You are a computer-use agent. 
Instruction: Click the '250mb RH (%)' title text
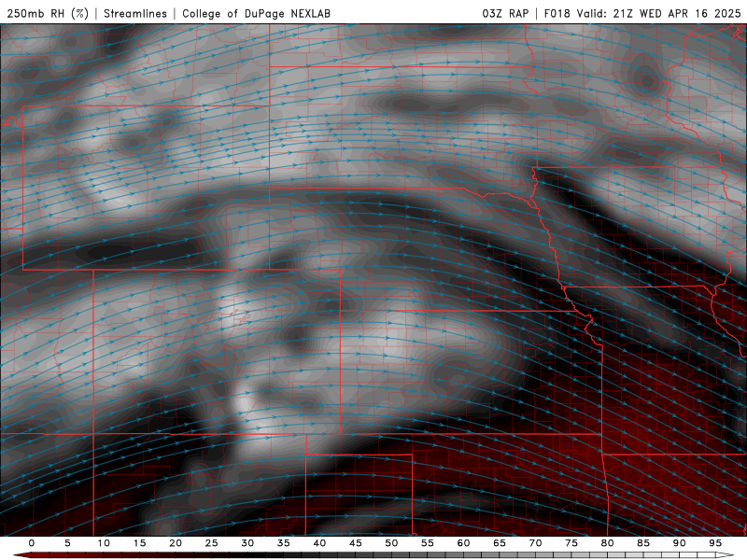49,13
